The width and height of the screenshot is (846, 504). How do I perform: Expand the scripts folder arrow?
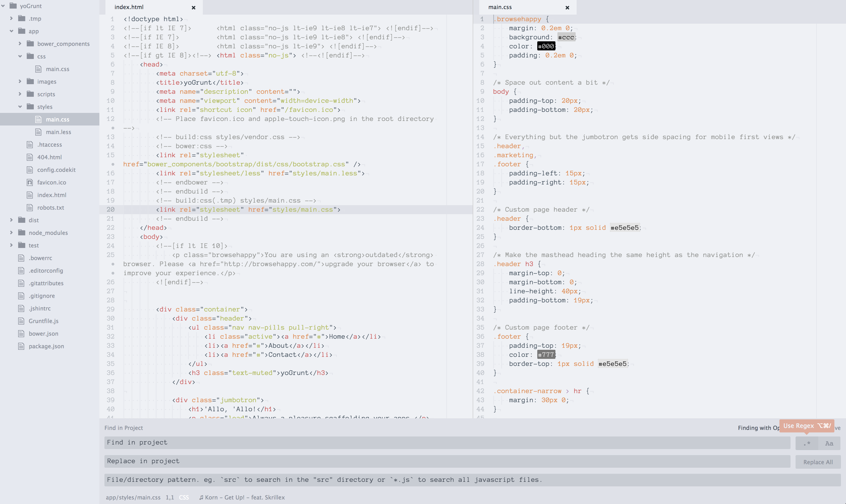click(x=20, y=94)
